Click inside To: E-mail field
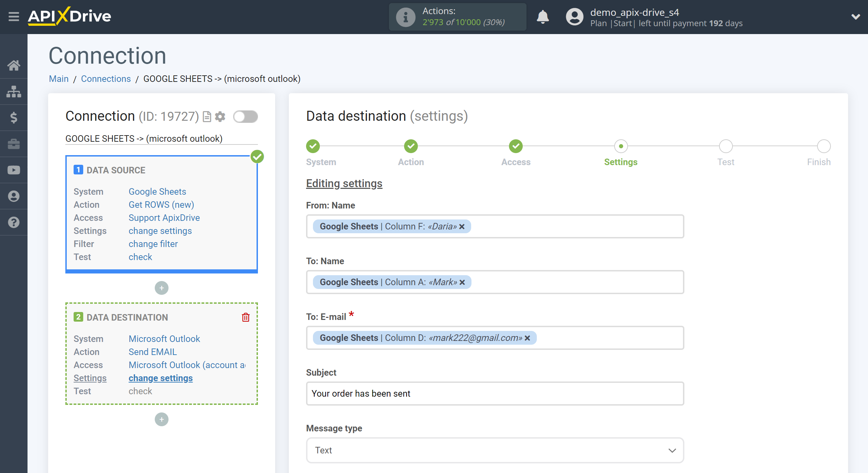Image resolution: width=868 pixels, height=473 pixels. [x=495, y=338]
